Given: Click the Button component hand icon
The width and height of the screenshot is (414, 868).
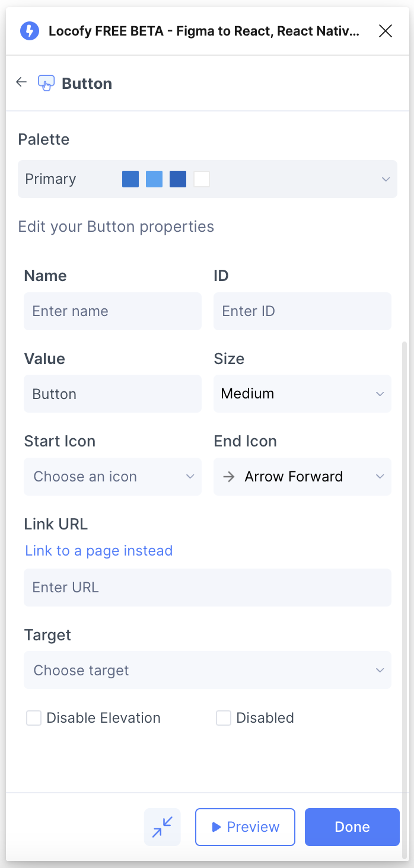Looking at the screenshot, I should [x=46, y=83].
